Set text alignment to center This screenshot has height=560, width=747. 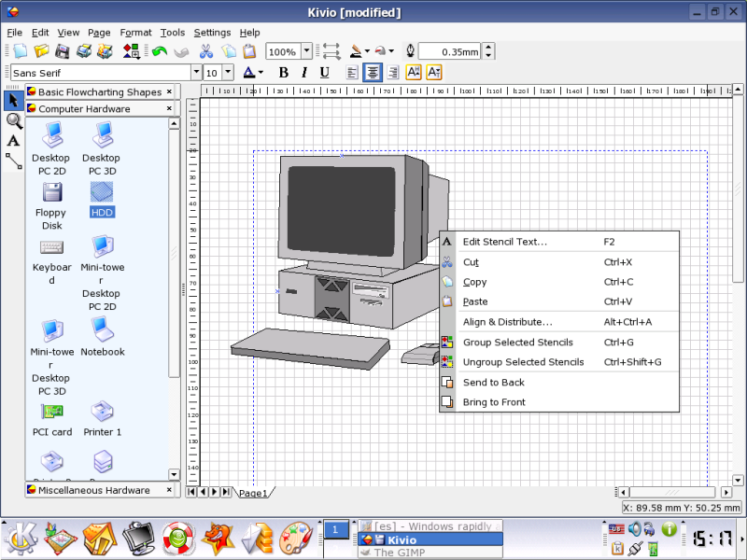[372, 73]
